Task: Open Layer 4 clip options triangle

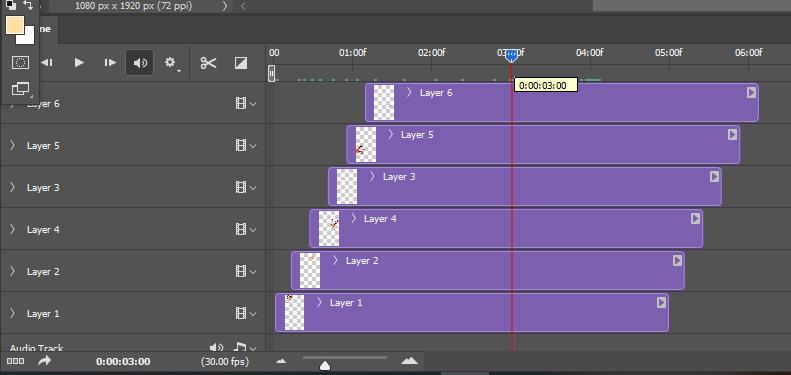Action: tap(696, 218)
